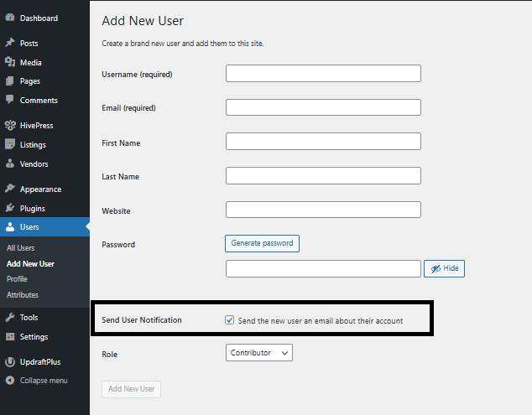Click the Posts pushpin icon
The image size is (532, 415).
click(x=10, y=43)
